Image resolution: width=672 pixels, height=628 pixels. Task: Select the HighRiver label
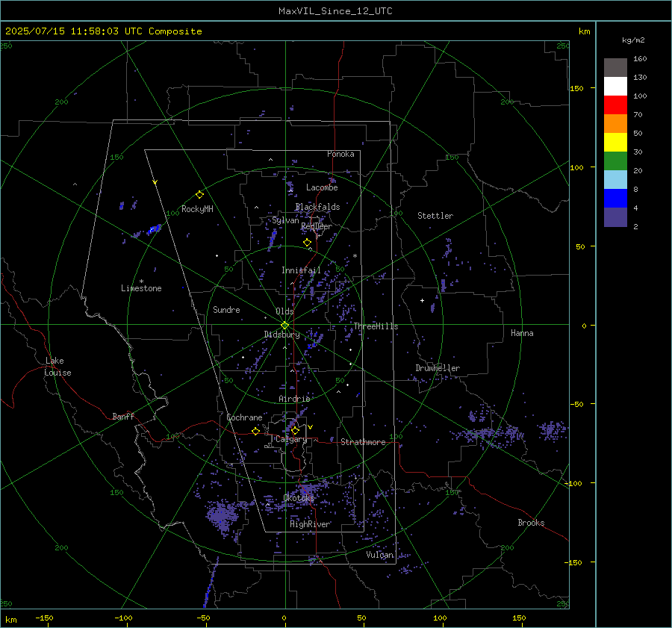310,524
